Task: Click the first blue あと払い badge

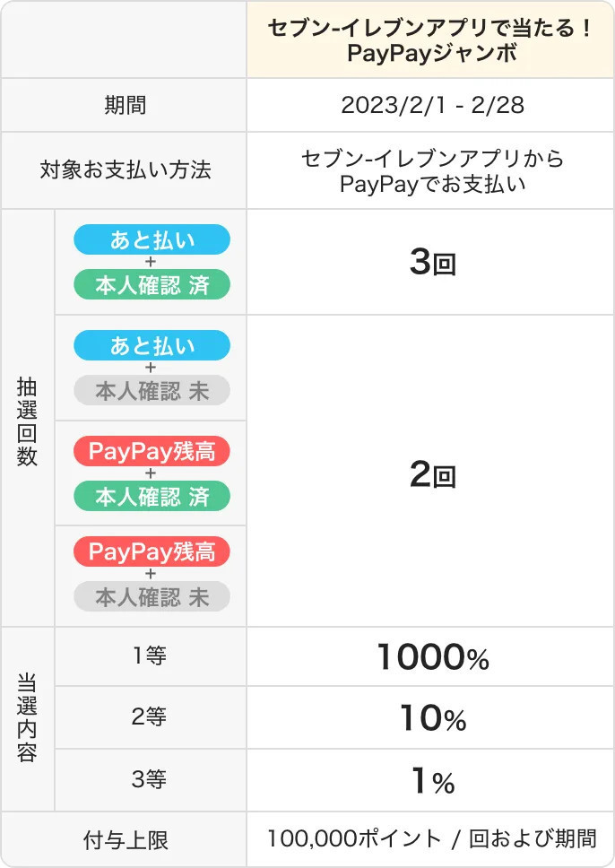Action: pos(152,239)
